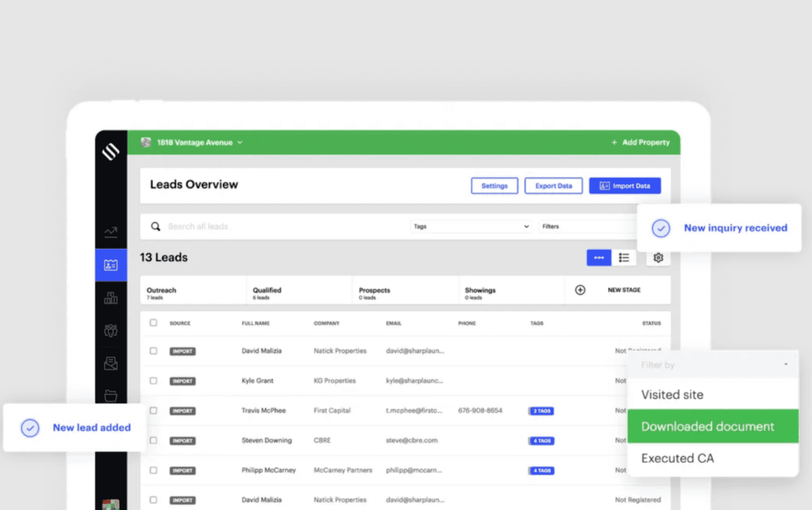Click the app logo in sidebar
The width and height of the screenshot is (812, 510).
point(111,151)
